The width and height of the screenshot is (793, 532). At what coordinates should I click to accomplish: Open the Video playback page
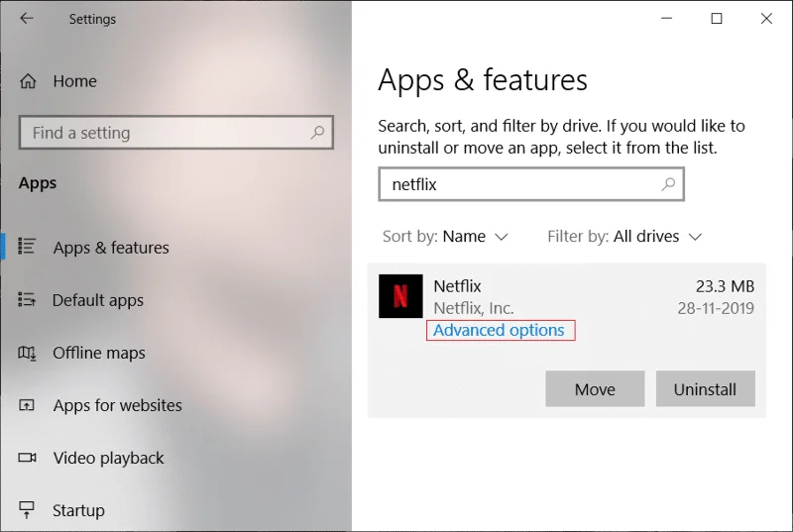[x=108, y=458]
